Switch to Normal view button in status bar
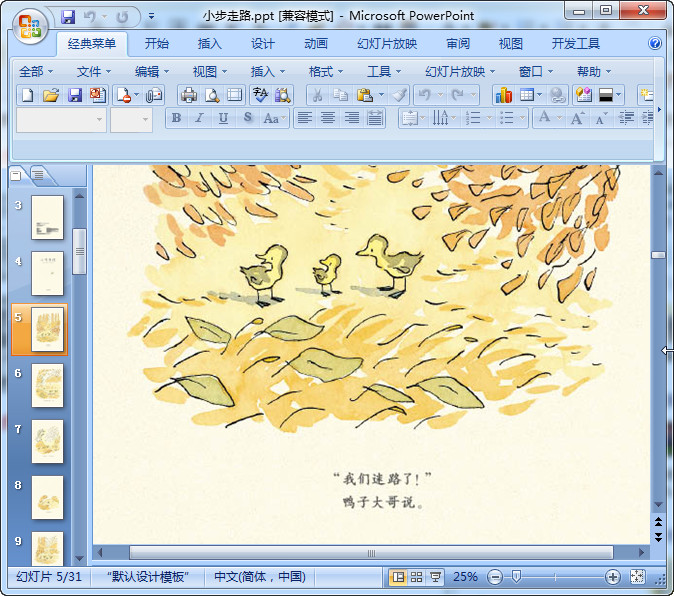Viewport: 674px width, 596px height. [x=398, y=577]
